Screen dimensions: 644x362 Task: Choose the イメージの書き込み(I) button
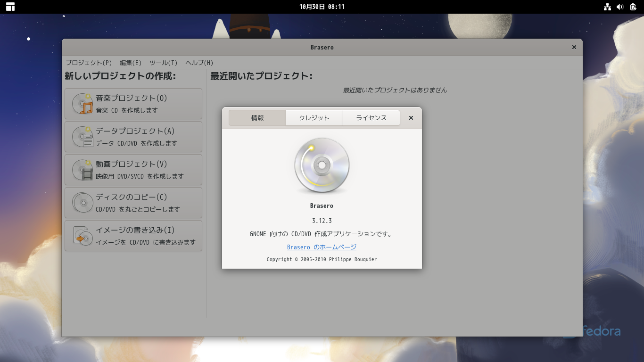click(133, 236)
